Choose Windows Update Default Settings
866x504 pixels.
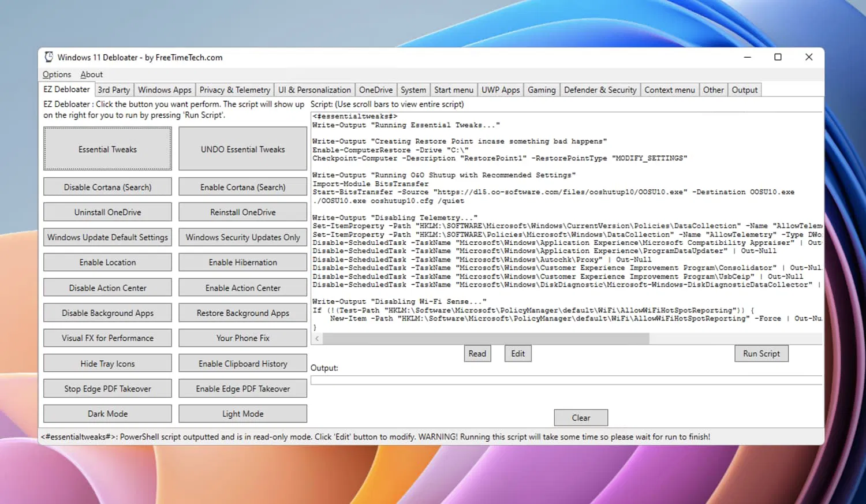coord(107,237)
